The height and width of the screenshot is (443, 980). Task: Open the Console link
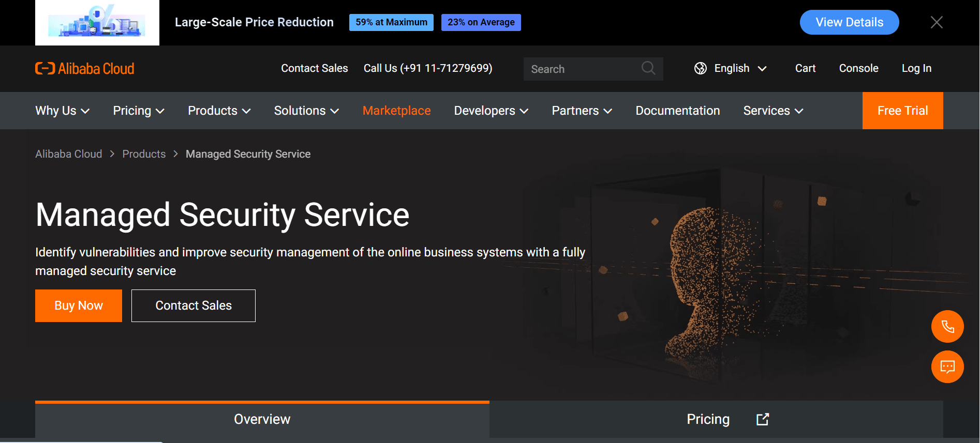[859, 68]
